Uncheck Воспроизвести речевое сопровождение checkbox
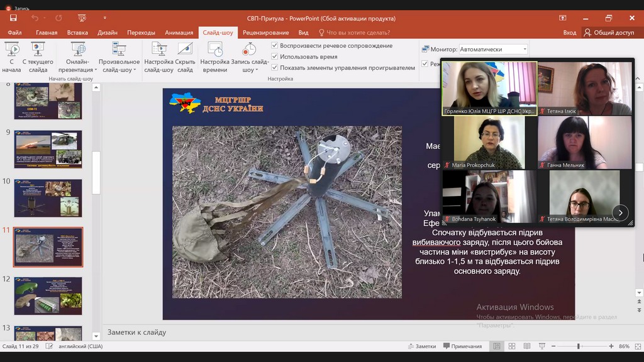Screen dimensions: 644x362 coord(275,46)
